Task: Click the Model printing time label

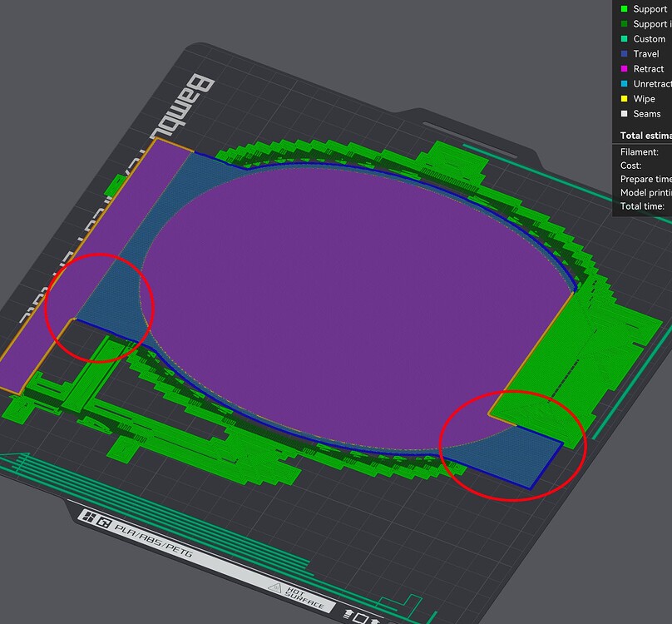Action: coord(646,192)
